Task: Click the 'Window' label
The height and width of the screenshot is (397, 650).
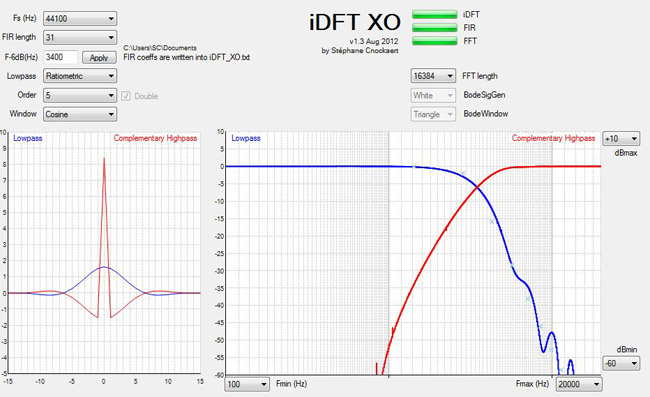Action: click(x=23, y=114)
